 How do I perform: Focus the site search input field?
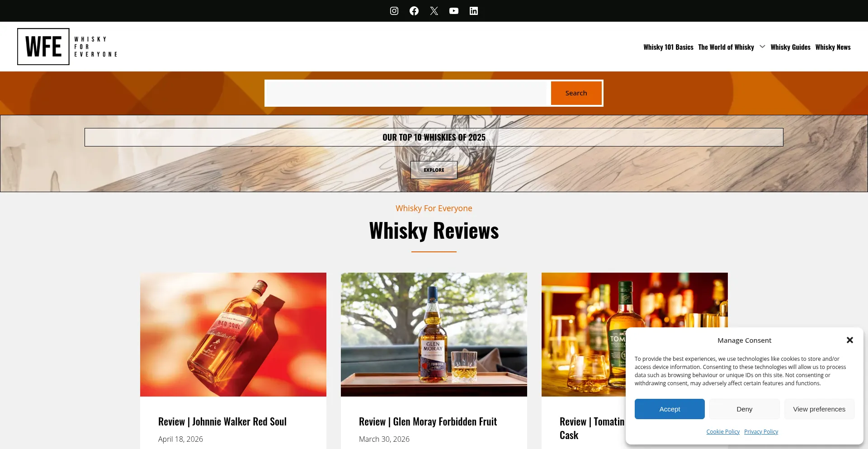click(x=406, y=93)
